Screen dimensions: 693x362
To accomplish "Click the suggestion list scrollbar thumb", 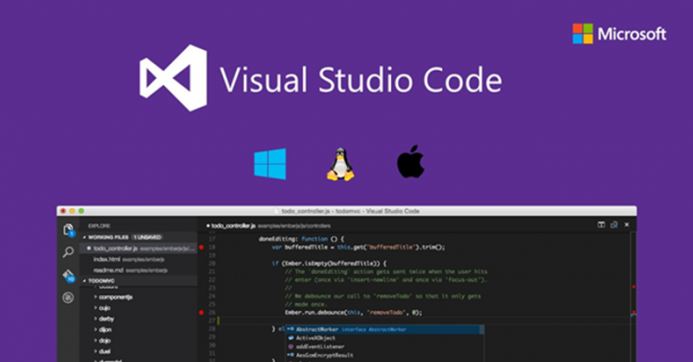I will pos(482,330).
